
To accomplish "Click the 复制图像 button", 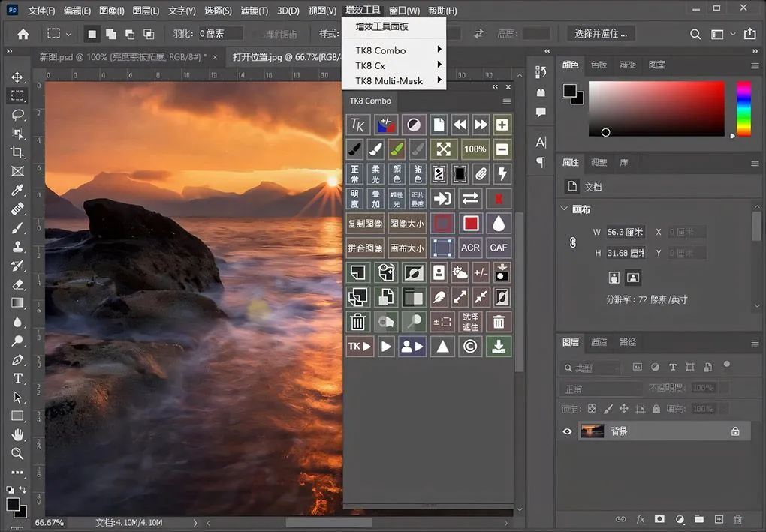I will pyautogui.click(x=365, y=224).
